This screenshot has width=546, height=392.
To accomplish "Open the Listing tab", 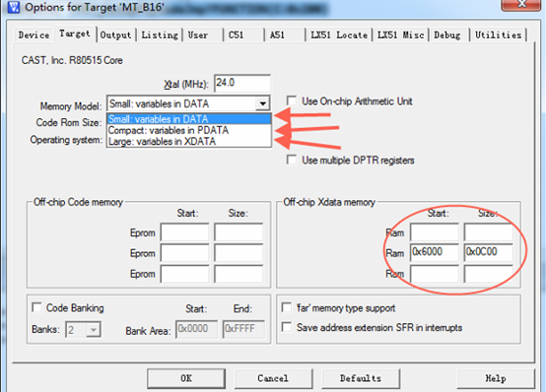I will (x=160, y=35).
